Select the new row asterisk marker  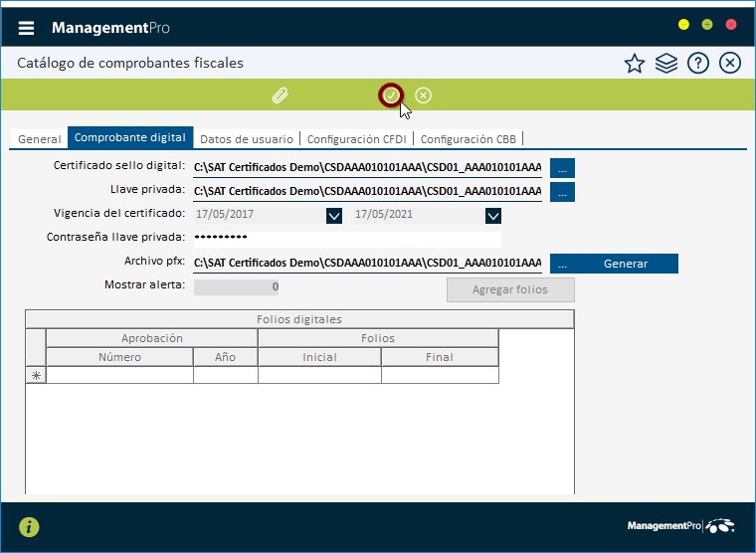click(x=36, y=375)
